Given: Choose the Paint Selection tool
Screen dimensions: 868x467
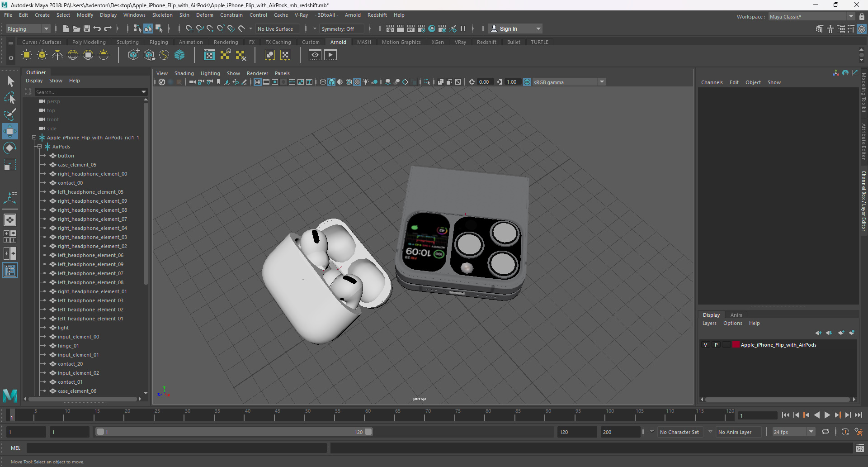Looking at the screenshot, I should click(10, 114).
